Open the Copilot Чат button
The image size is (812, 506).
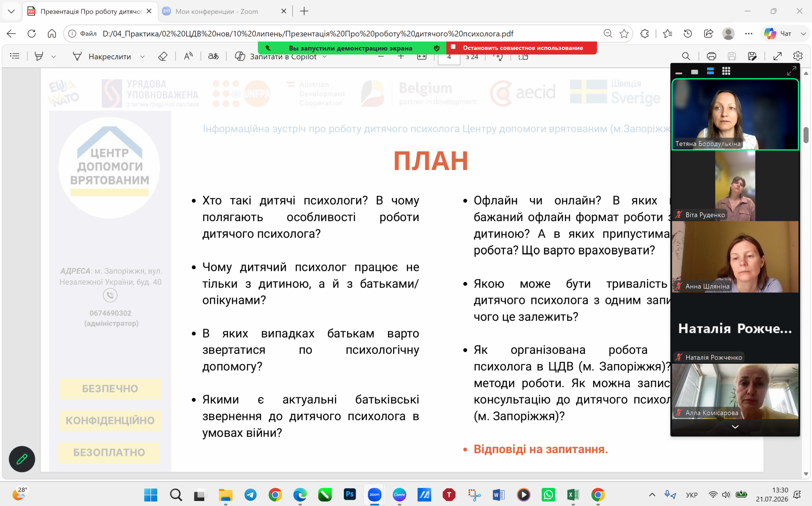coord(777,33)
